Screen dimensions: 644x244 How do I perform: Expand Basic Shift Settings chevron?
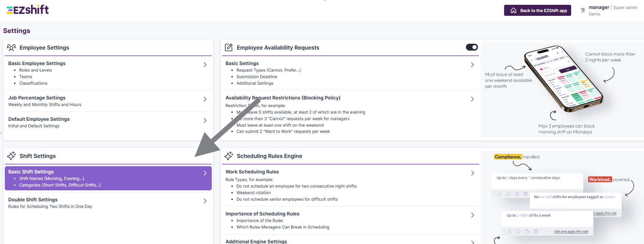coord(205,173)
